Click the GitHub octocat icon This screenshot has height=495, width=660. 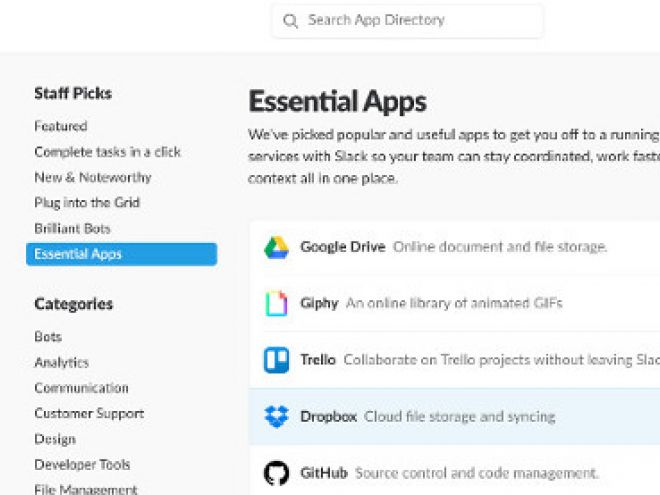276,473
